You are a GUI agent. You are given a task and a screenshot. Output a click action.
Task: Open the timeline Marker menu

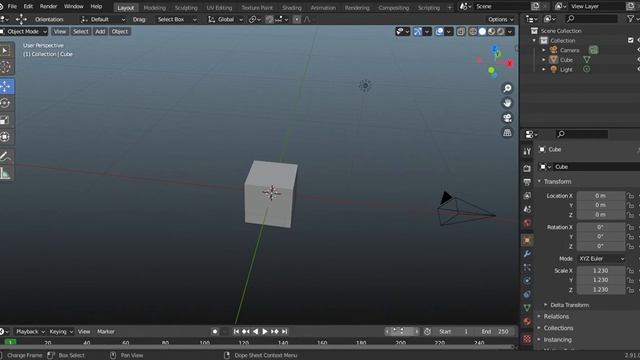click(106, 331)
